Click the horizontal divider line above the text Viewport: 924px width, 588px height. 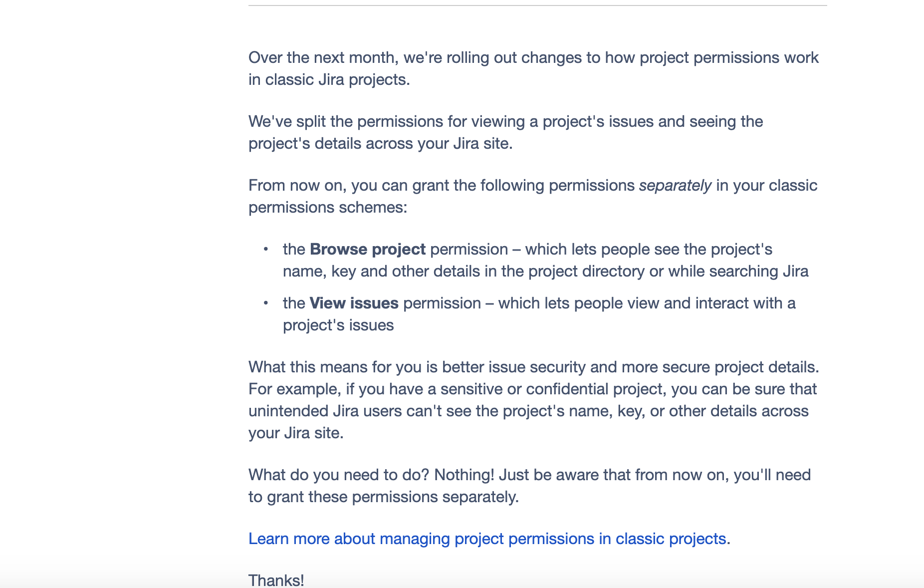[x=537, y=5]
